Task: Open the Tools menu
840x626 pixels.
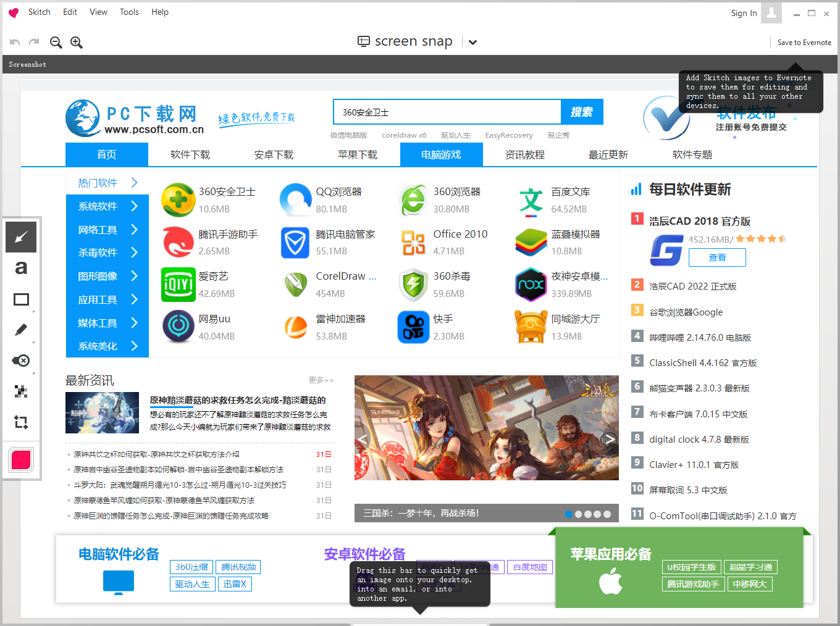Action: point(129,12)
